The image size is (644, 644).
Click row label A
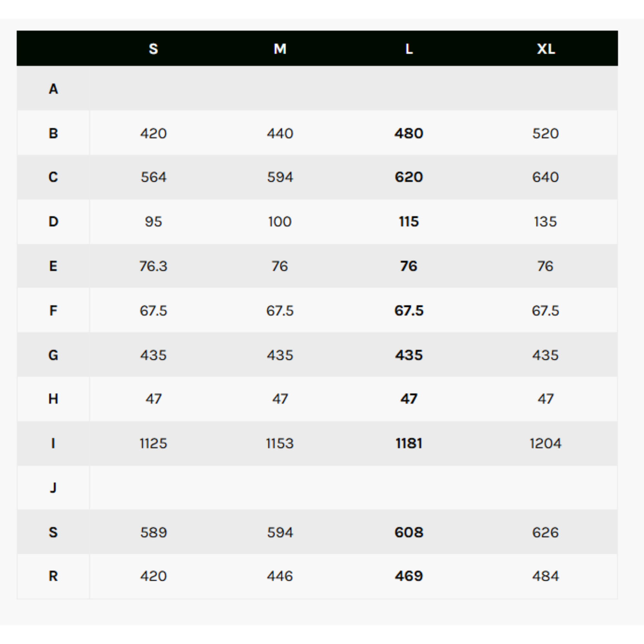[53, 89]
